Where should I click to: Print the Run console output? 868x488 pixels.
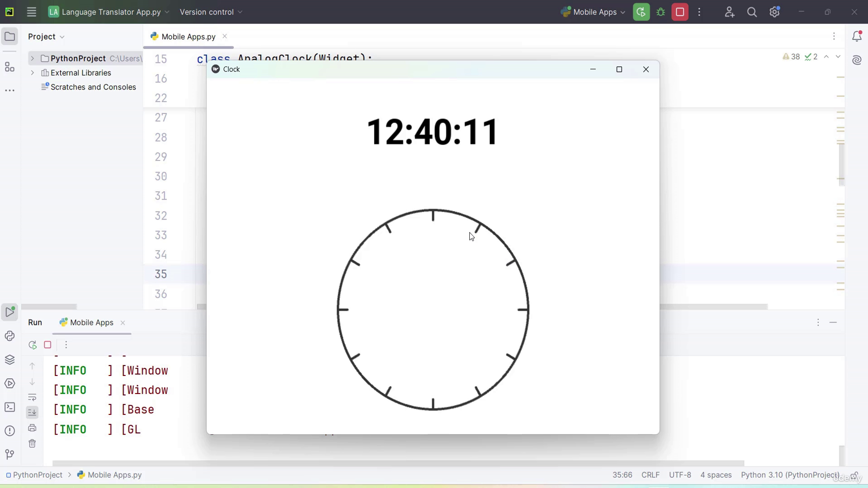click(32, 427)
